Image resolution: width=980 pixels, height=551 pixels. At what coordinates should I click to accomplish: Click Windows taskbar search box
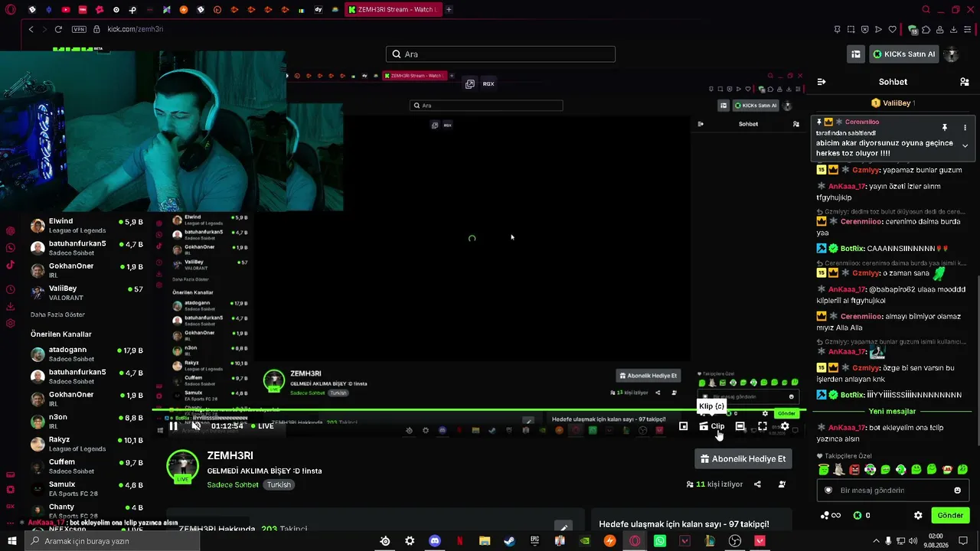(x=112, y=541)
